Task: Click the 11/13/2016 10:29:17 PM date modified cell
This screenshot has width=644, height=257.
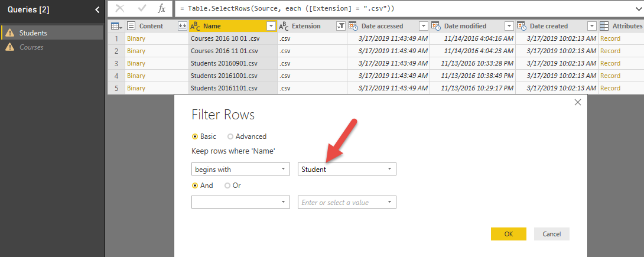Action: click(472, 88)
